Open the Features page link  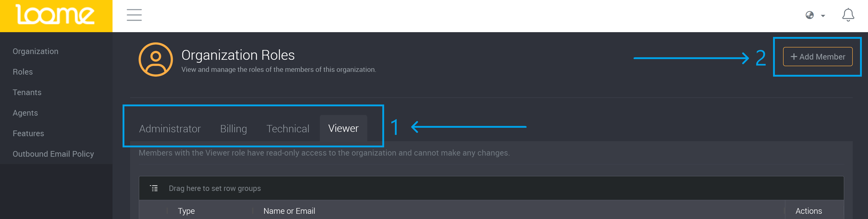click(28, 133)
